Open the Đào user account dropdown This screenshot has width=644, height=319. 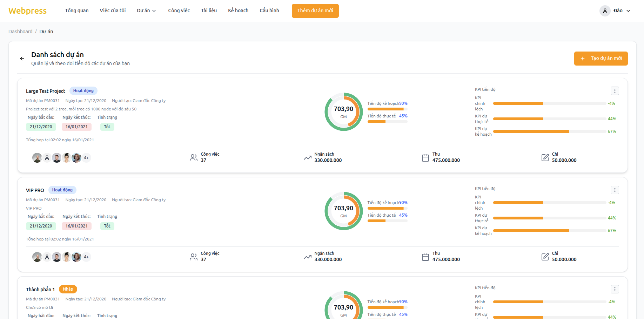pos(622,11)
